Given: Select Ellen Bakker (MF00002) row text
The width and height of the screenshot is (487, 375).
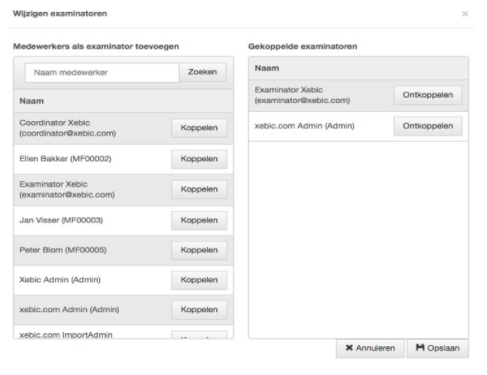Looking at the screenshot, I should 65,159.
